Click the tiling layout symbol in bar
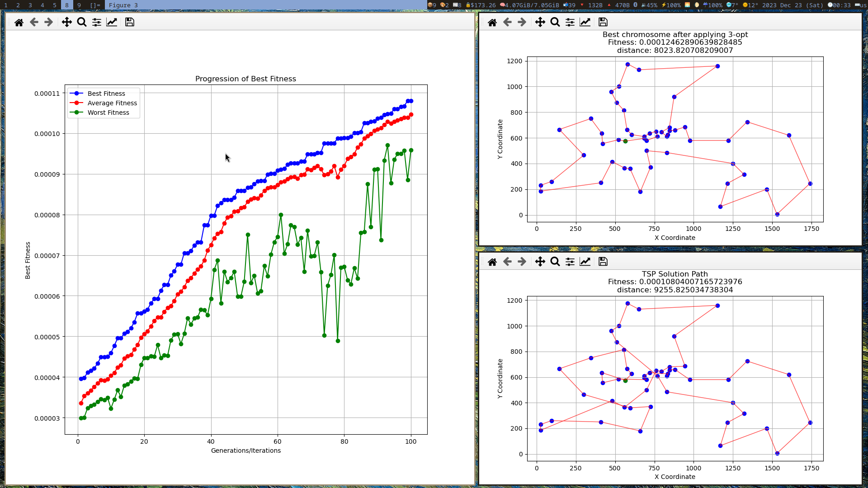Image resolution: width=868 pixels, height=488 pixels. click(95, 5)
